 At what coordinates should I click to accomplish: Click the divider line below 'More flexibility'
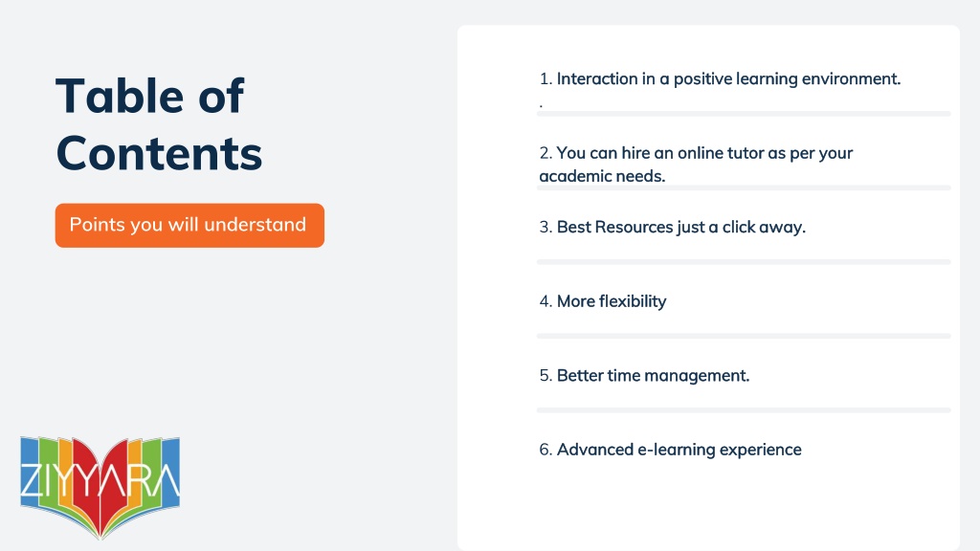pyautogui.click(x=744, y=336)
